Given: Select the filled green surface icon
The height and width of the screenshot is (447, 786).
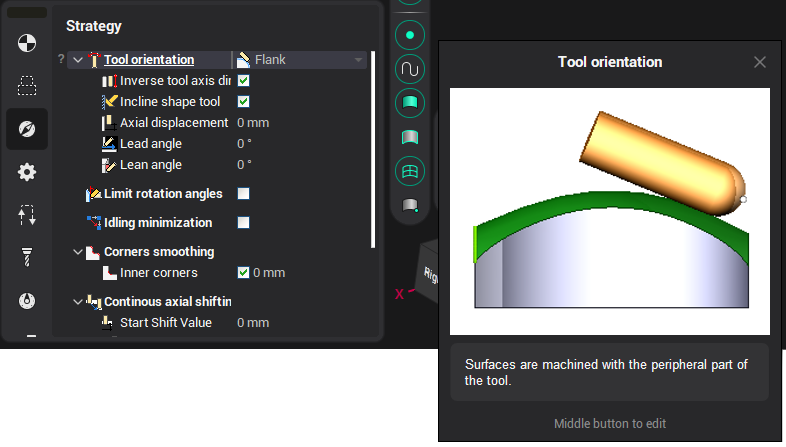Looking at the screenshot, I should click(x=411, y=102).
